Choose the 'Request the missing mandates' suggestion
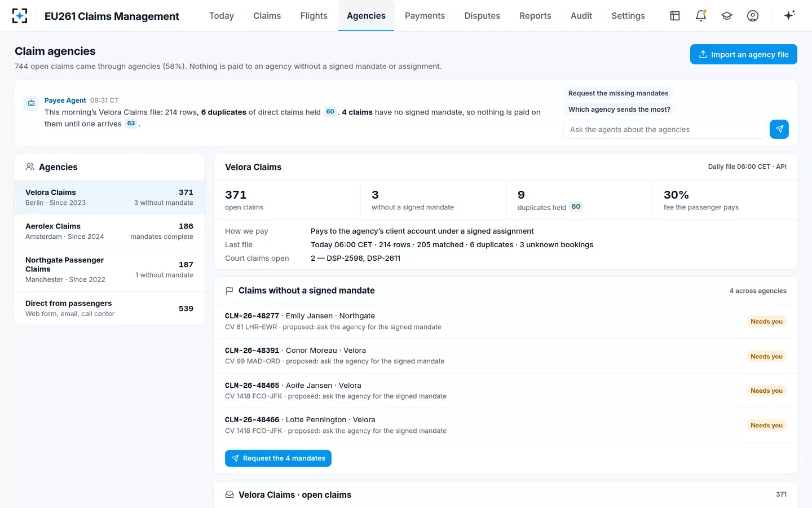The image size is (812, 508). point(618,93)
